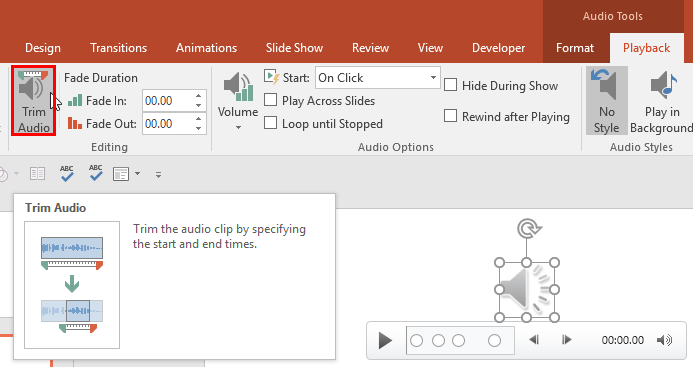The height and width of the screenshot is (367, 693).
Task: Decrease the Fade In value by one step
Action: coord(199,106)
